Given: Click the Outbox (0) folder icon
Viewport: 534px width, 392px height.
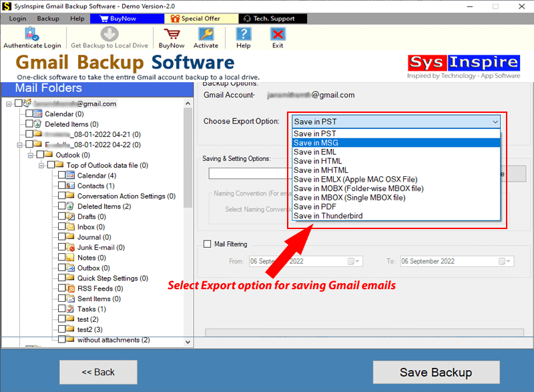Looking at the screenshot, I should coord(70,268).
